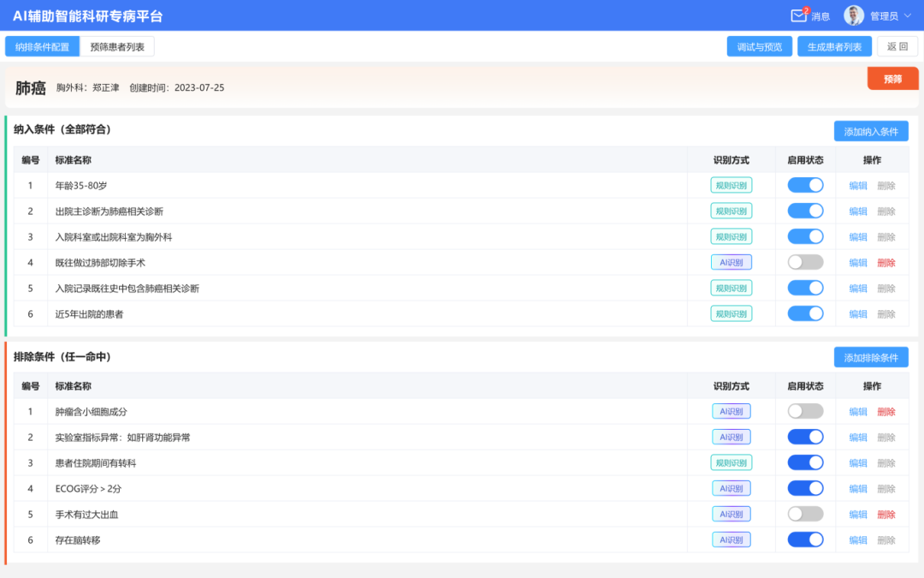Click 添加排除条件 button
This screenshot has width=924, height=578.
coord(871,357)
